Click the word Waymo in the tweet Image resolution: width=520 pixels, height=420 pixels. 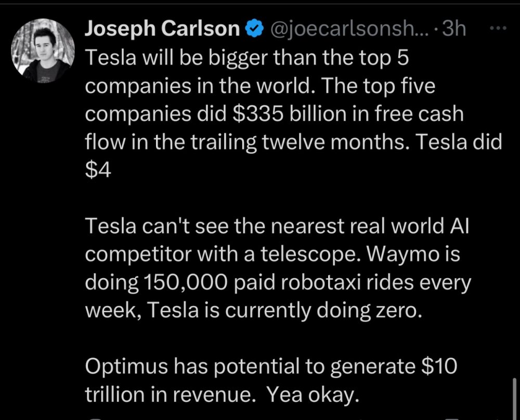coord(412,255)
